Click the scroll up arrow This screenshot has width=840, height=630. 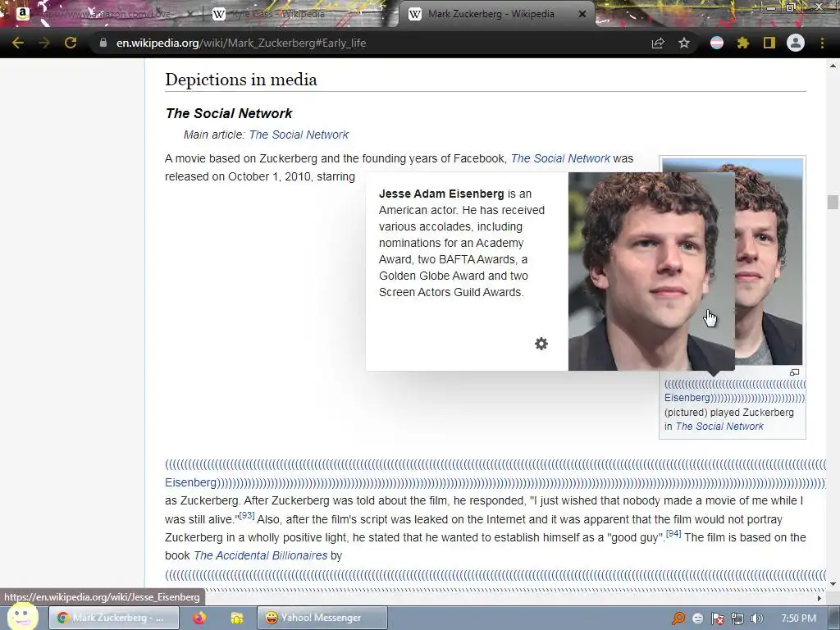(833, 66)
